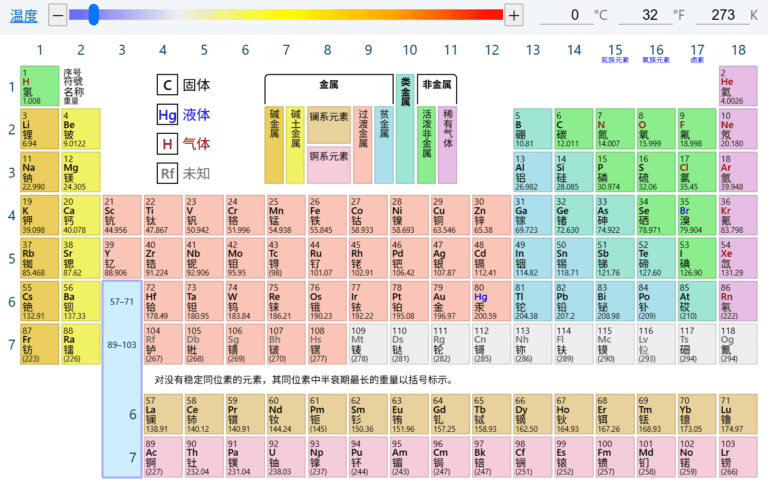Select the Celsius temperature input field

pyautogui.click(x=566, y=15)
